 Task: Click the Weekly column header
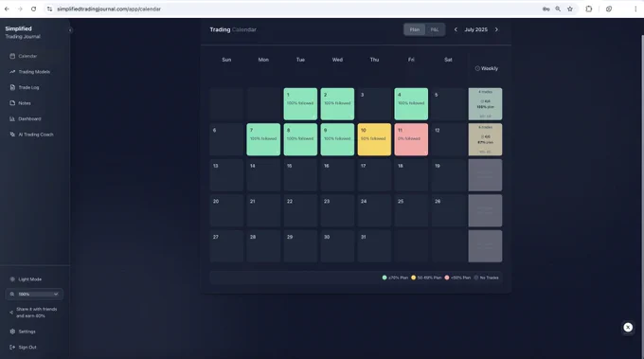coord(486,68)
